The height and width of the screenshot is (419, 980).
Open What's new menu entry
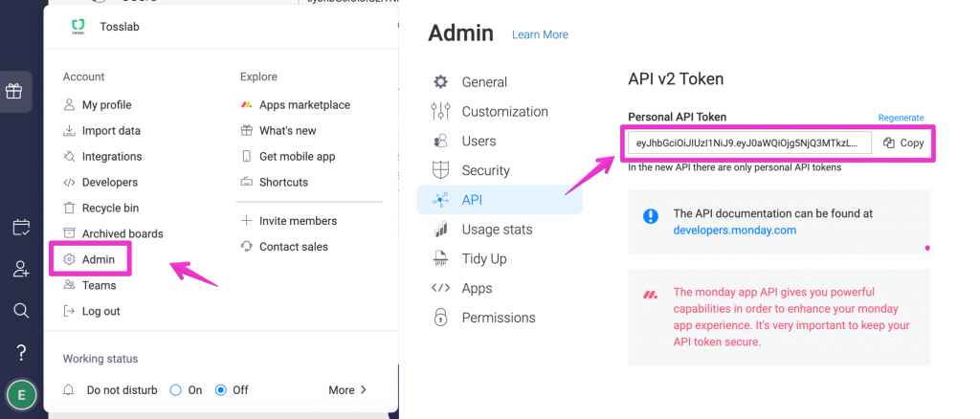tap(287, 130)
